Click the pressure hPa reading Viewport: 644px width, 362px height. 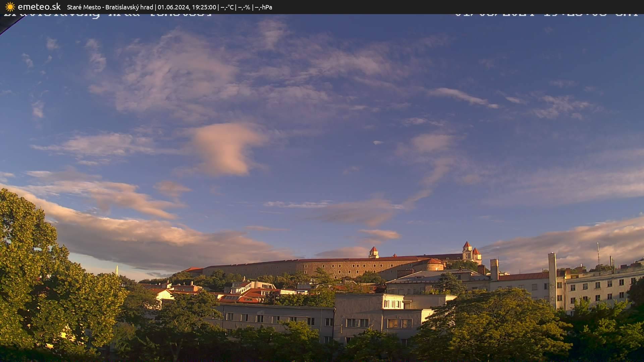click(263, 7)
